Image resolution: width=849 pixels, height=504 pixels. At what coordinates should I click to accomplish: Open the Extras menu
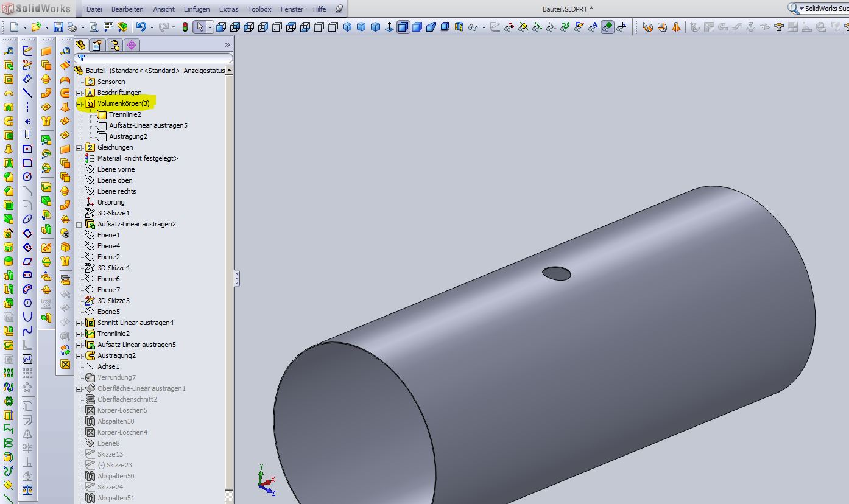pyautogui.click(x=229, y=9)
